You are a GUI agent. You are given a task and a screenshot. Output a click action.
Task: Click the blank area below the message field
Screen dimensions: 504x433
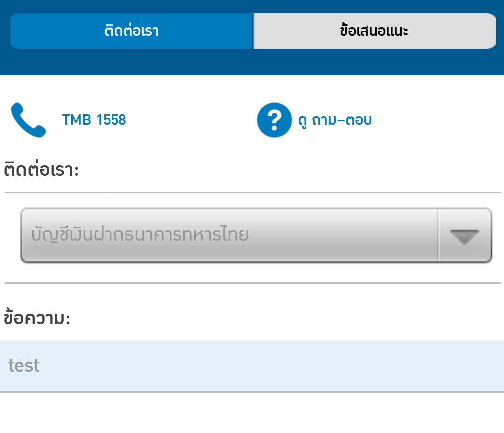tap(252, 414)
